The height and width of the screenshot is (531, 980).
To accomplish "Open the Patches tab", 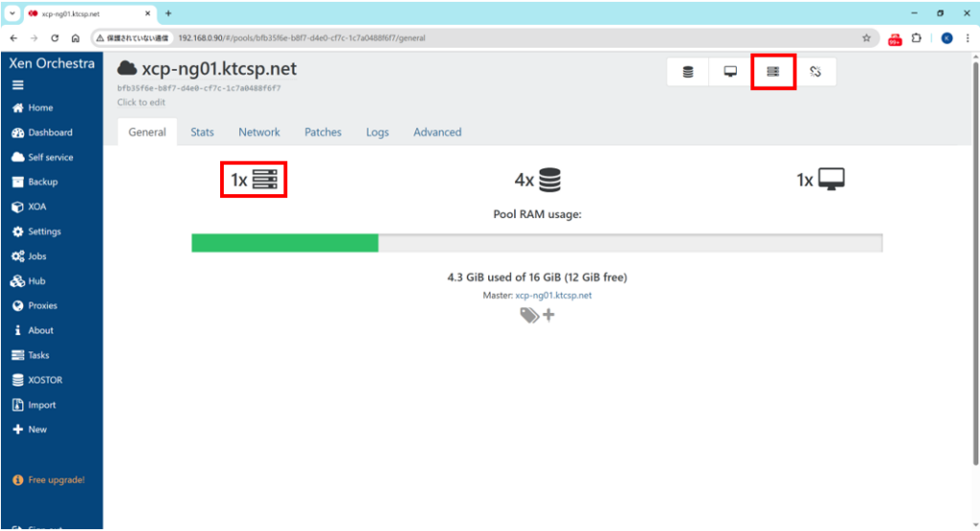I will coord(323,132).
